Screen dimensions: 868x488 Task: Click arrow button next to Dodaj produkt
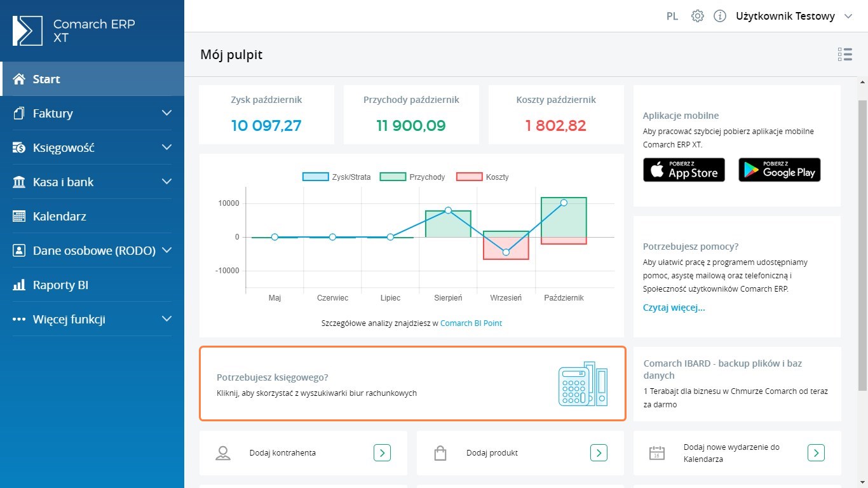599,452
